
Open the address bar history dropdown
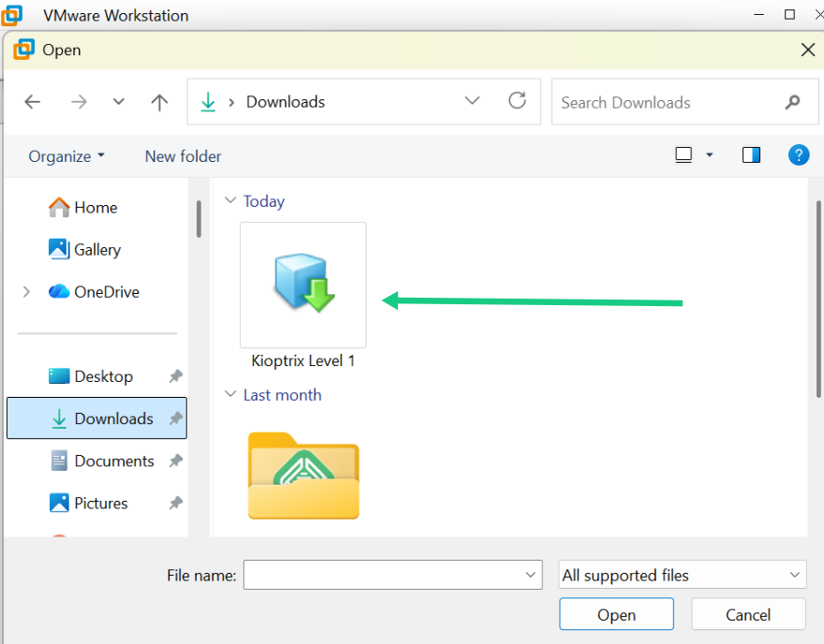click(472, 100)
